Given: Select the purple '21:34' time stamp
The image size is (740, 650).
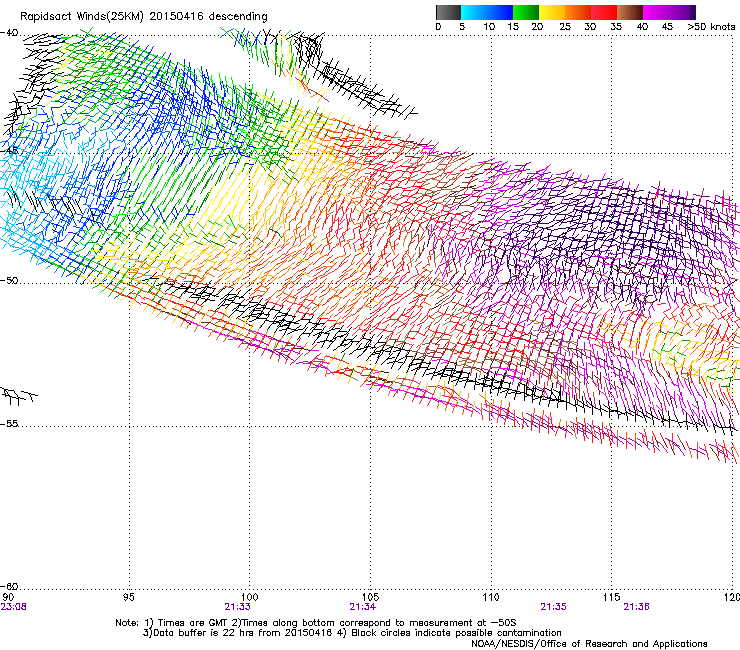Looking at the screenshot, I should tap(362, 607).
